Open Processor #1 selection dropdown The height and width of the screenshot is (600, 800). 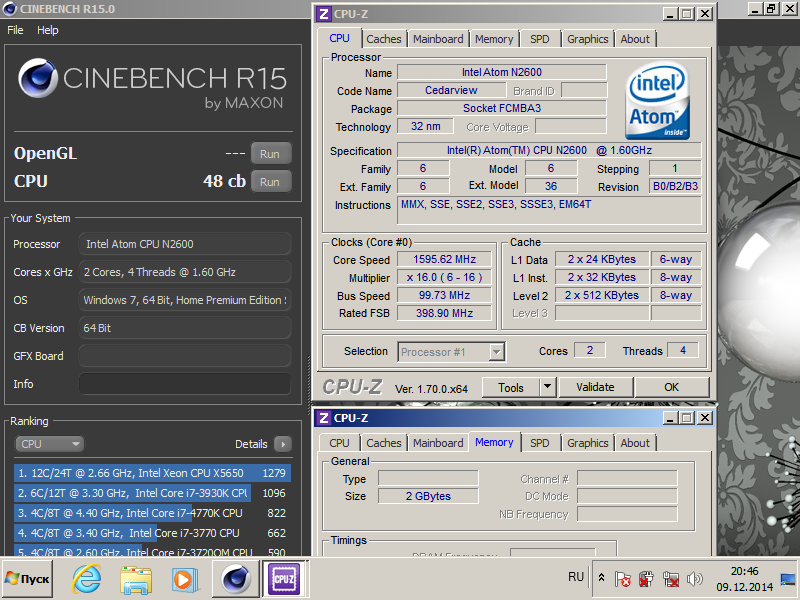click(x=452, y=352)
